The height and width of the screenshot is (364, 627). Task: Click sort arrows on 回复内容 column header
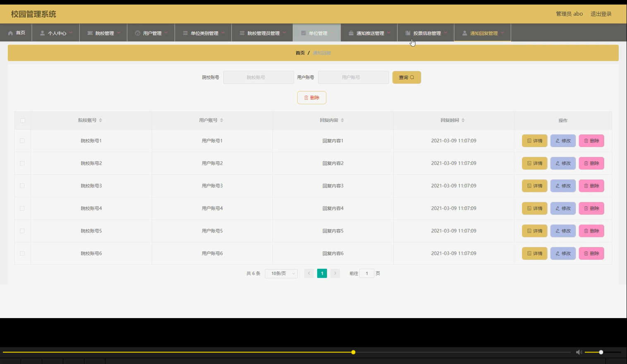[x=342, y=120]
